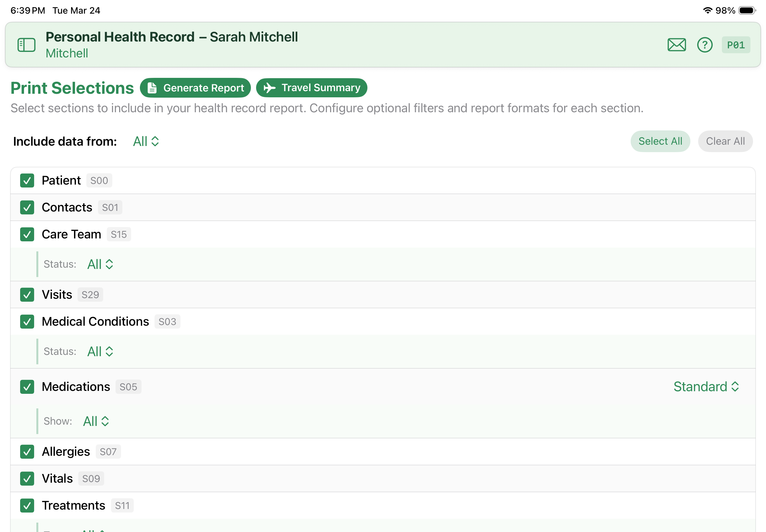
Task: Open the help question mark icon
Action: 704,45
